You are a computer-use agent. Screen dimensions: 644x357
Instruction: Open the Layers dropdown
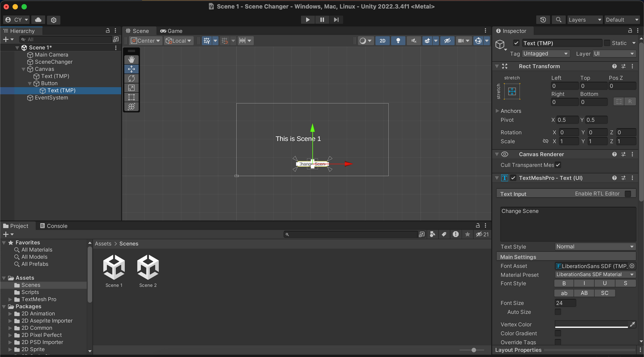(x=584, y=20)
